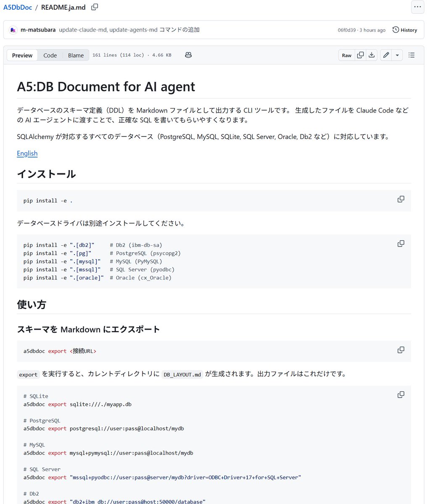Image resolution: width=427 pixels, height=504 pixels.
Task: Switch to the Preview tab
Action: [22, 55]
